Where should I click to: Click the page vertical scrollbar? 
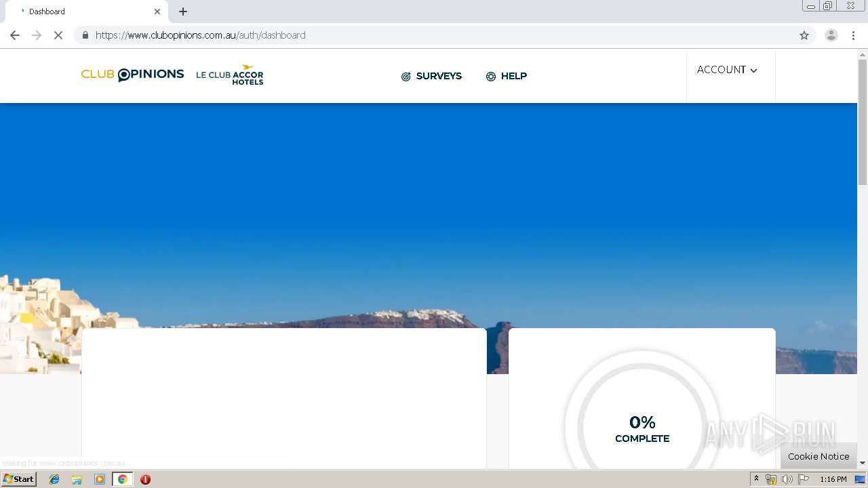click(x=863, y=122)
